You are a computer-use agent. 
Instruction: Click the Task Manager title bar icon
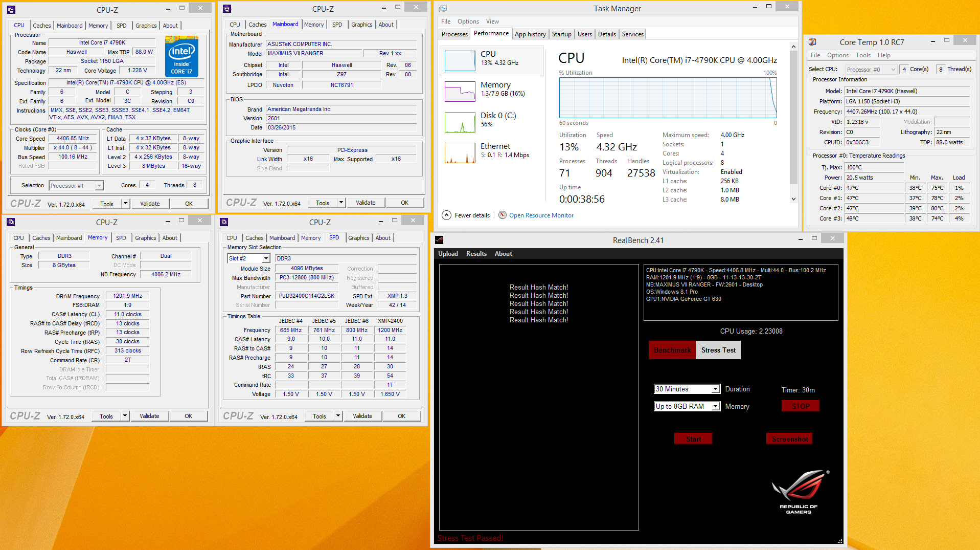pos(443,9)
